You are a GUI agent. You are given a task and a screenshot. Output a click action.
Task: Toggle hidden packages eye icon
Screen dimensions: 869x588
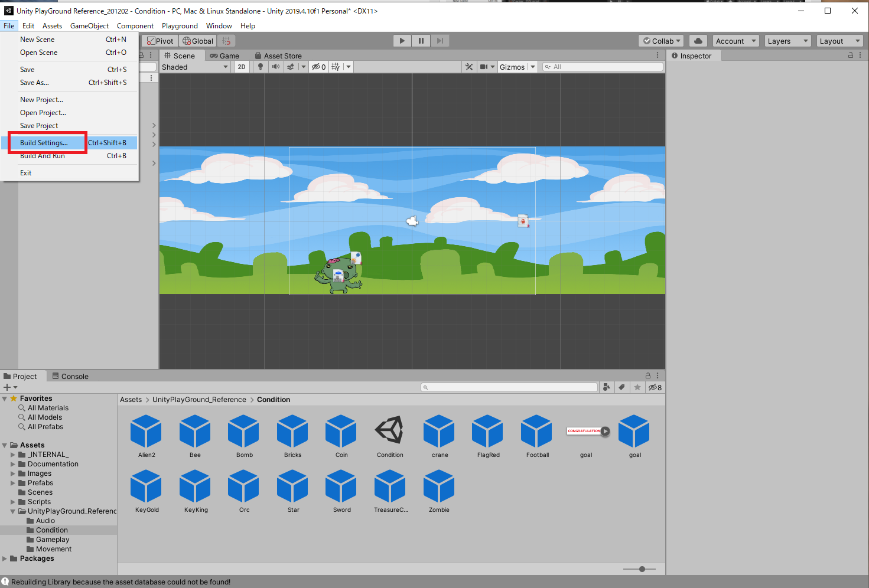[x=655, y=387]
